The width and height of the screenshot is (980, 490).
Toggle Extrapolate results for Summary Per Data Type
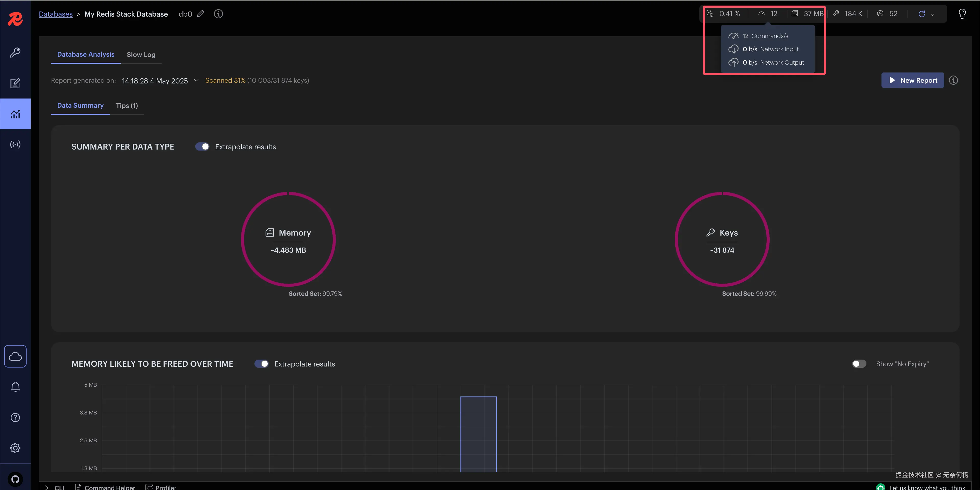(202, 147)
